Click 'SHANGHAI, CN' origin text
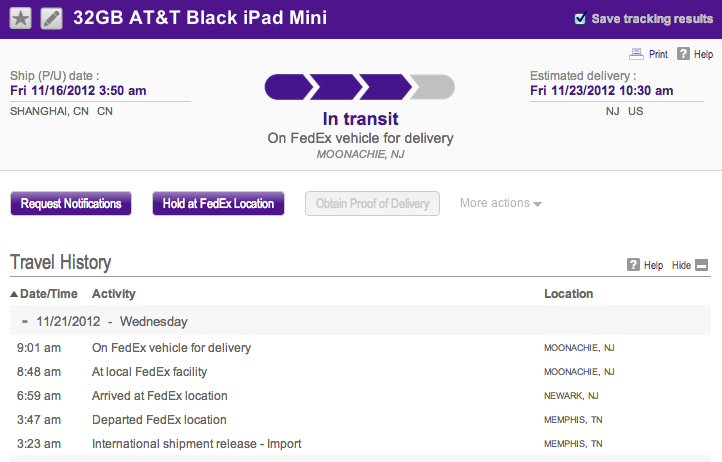The image size is (722, 462). tap(49, 111)
